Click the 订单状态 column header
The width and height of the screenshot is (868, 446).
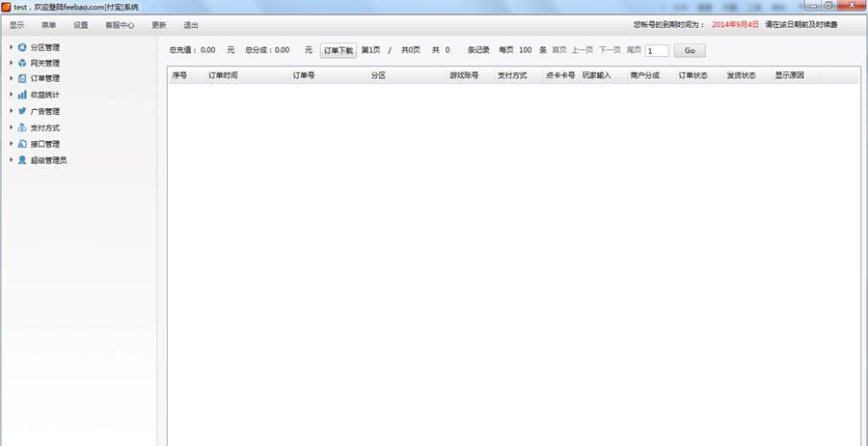tap(700, 75)
